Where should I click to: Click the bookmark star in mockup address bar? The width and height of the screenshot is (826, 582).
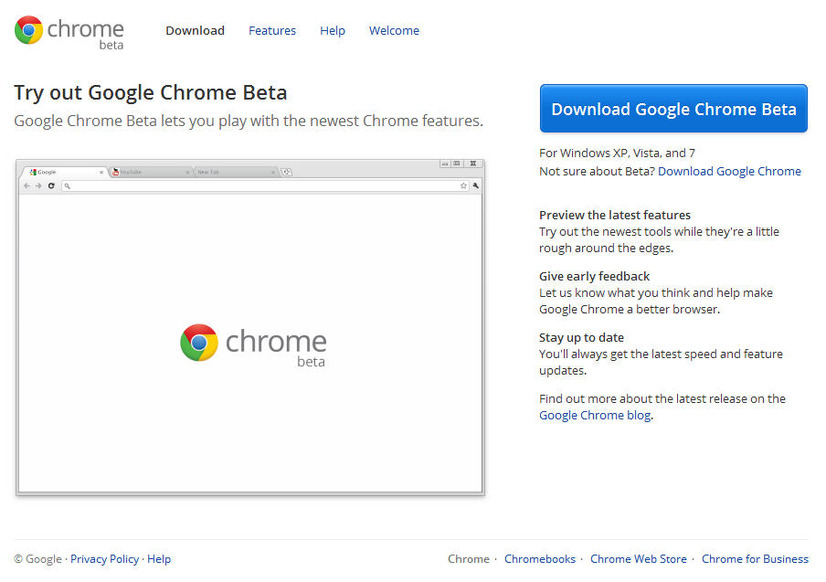463,186
